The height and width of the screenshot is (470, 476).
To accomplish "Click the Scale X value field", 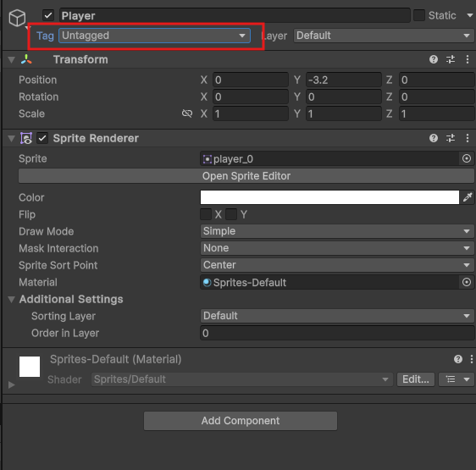I will click(x=251, y=113).
